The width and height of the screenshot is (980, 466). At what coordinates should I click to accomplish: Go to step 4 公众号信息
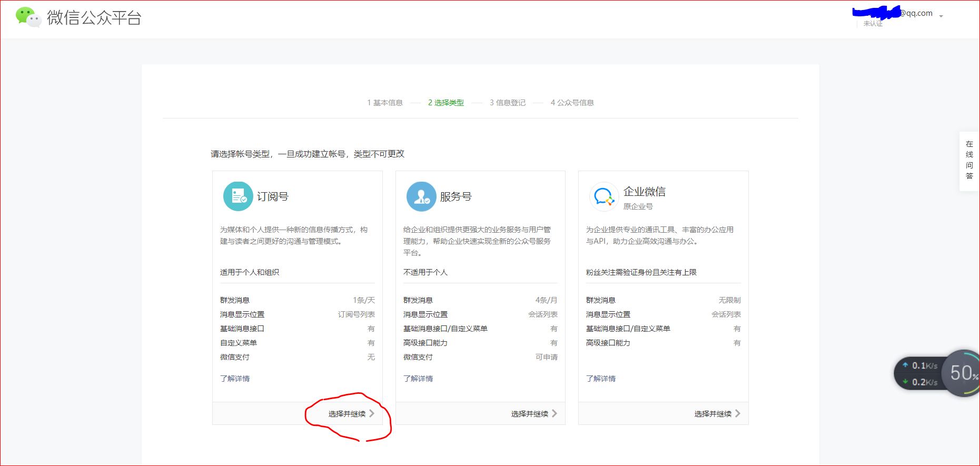coord(572,103)
